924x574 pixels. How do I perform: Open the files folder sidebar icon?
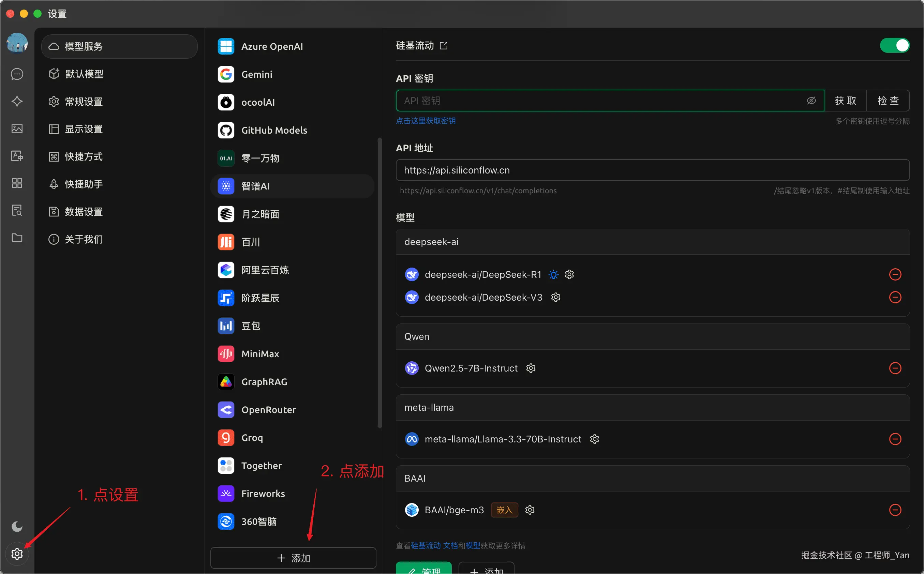[17, 238]
